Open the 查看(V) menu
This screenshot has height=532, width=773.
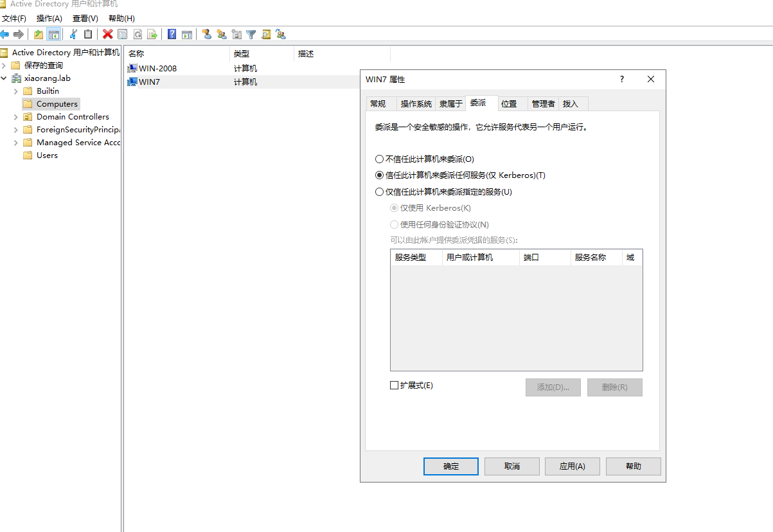click(84, 18)
